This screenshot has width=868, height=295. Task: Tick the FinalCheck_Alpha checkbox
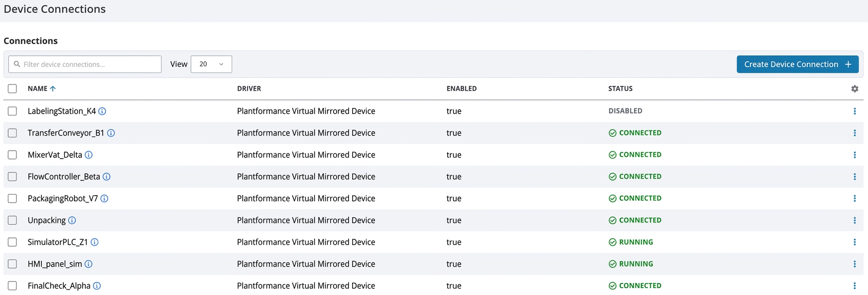click(x=12, y=286)
